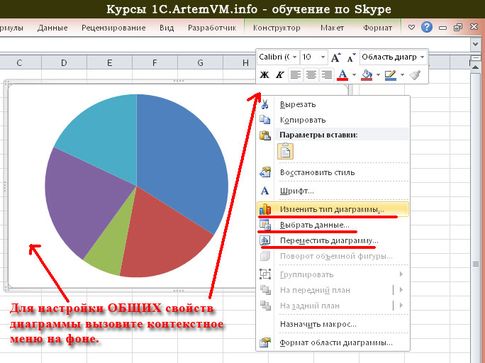Click the Move chart icon
Image resolution: width=485 pixels, height=363 pixels.
(x=265, y=240)
